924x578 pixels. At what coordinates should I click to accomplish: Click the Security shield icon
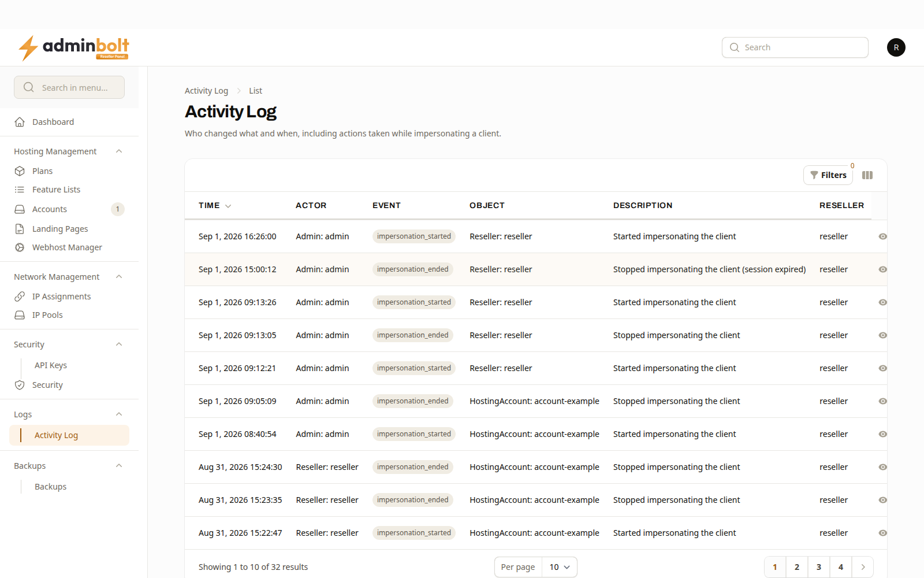20,385
